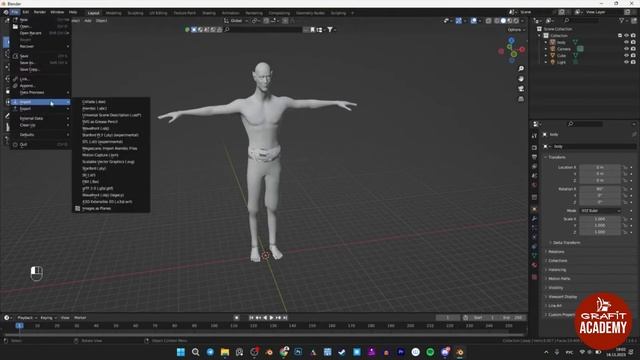The image size is (640, 360).
Task: Disable Body in renders via camera icon
Action: click(x=633, y=42)
